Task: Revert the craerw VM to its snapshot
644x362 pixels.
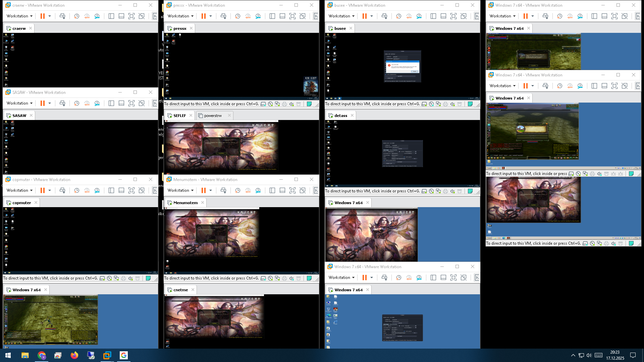Action: 87,16
